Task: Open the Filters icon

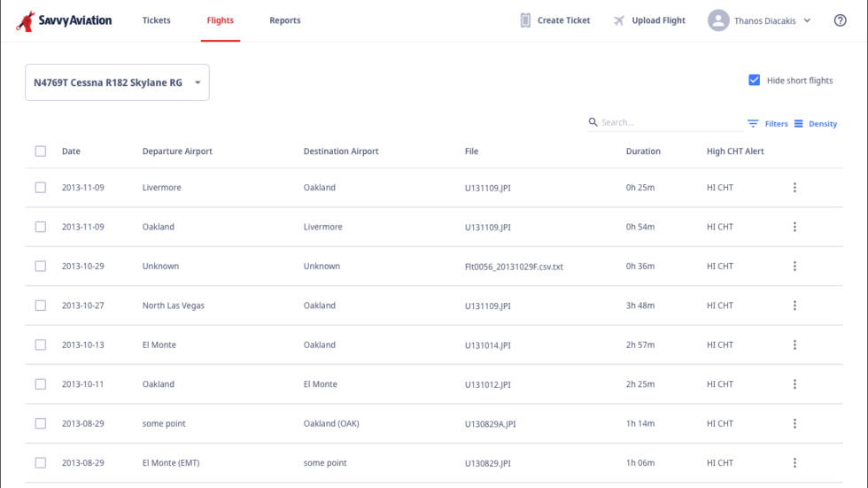Action: click(754, 124)
